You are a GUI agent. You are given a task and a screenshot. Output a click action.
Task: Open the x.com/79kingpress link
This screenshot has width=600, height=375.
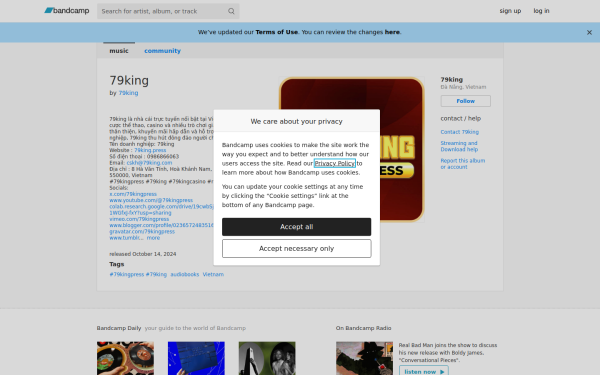coord(133,194)
